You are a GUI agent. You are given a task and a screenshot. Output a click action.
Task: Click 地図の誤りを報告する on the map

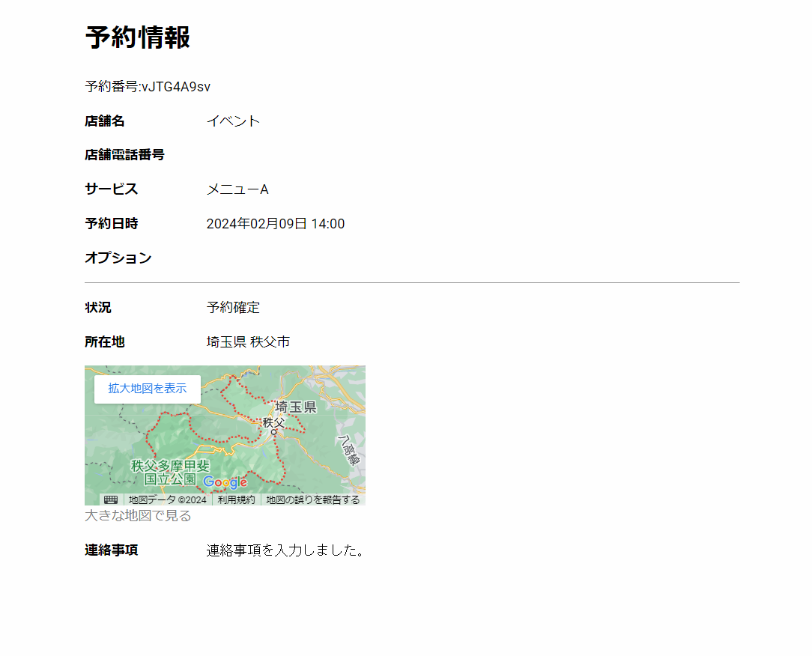point(313,499)
